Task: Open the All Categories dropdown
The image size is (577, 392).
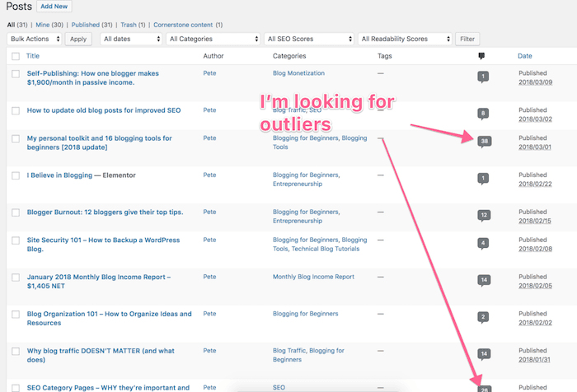Action: pyautogui.click(x=213, y=39)
